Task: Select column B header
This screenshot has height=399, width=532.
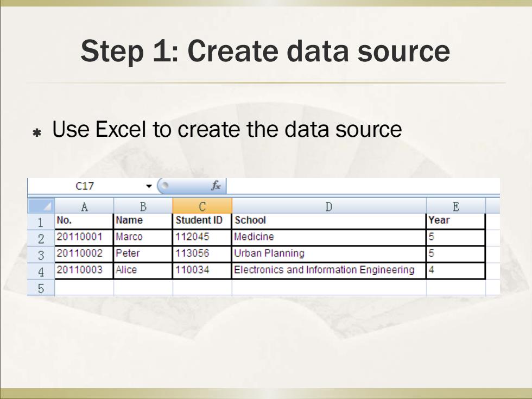Action: click(143, 206)
